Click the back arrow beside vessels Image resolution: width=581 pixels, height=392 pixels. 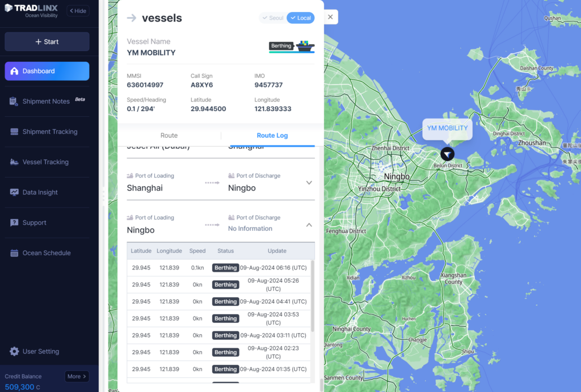pyautogui.click(x=132, y=18)
